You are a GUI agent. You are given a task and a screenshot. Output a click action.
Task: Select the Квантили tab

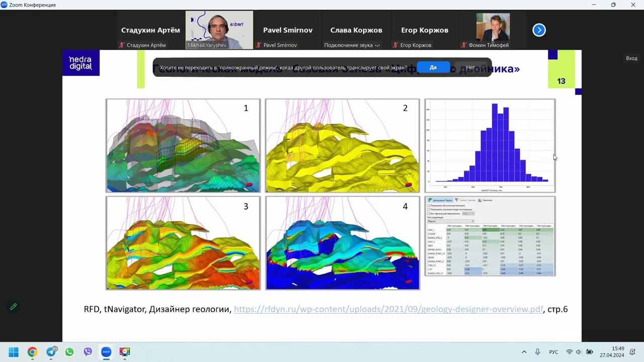pos(485,200)
